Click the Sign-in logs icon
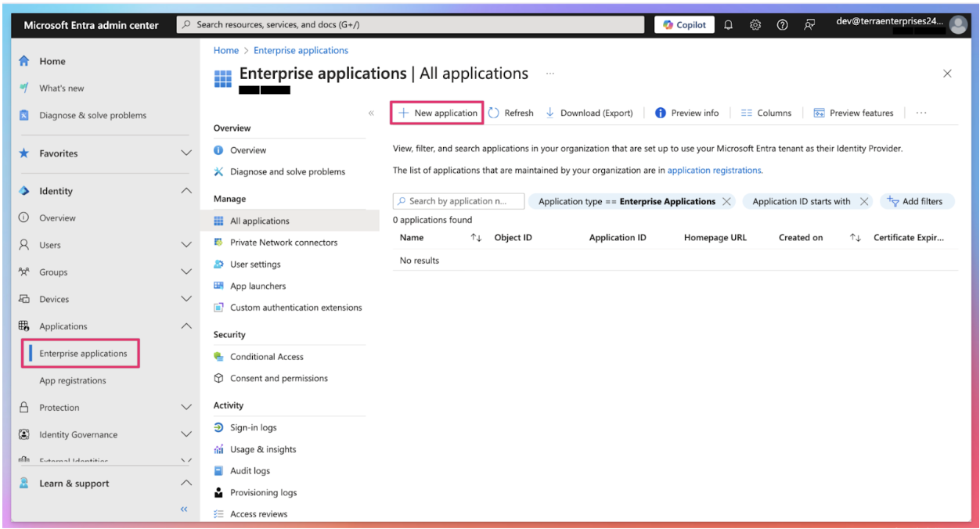The height and width of the screenshot is (529, 980). [219, 428]
